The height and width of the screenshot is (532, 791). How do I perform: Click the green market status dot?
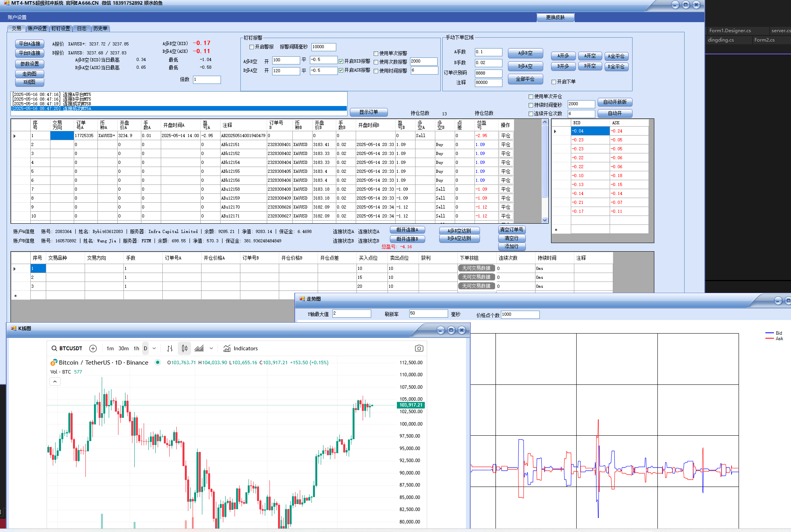pos(157,362)
